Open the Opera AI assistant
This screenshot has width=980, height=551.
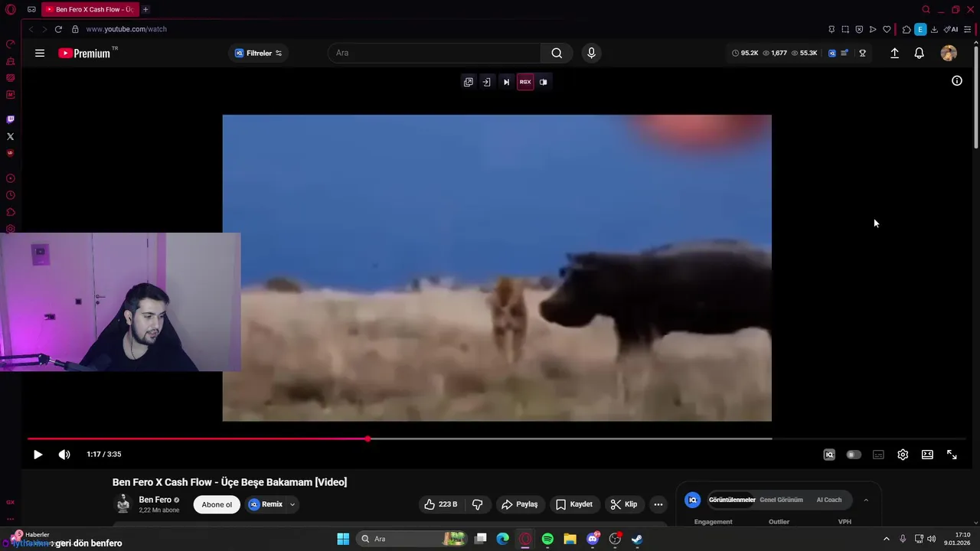(x=951, y=29)
